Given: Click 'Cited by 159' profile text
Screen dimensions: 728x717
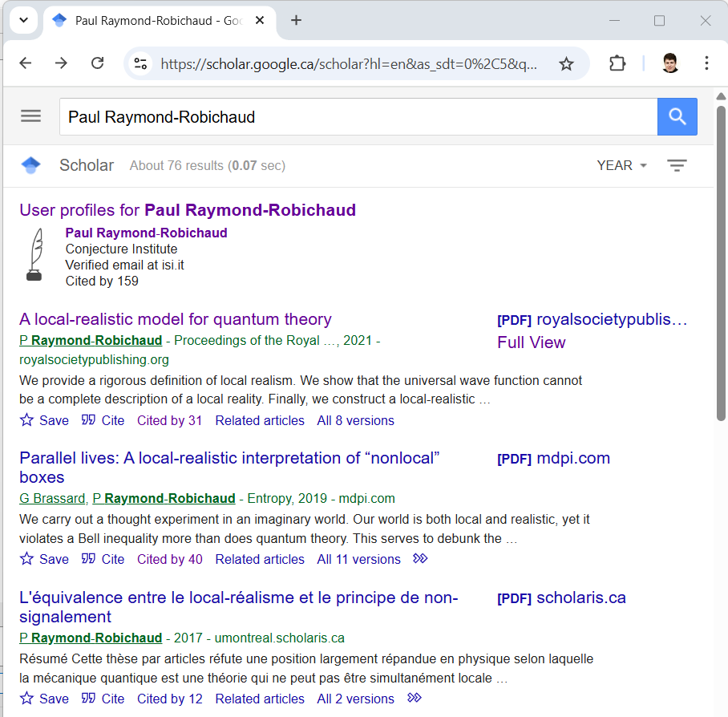Looking at the screenshot, I should click(x=102, y=281).
